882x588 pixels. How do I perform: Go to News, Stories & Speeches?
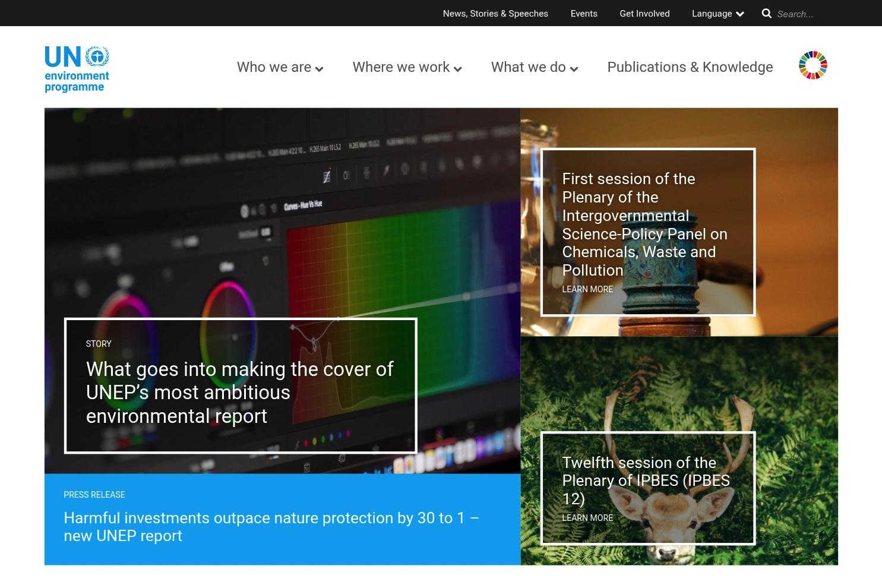495,14
